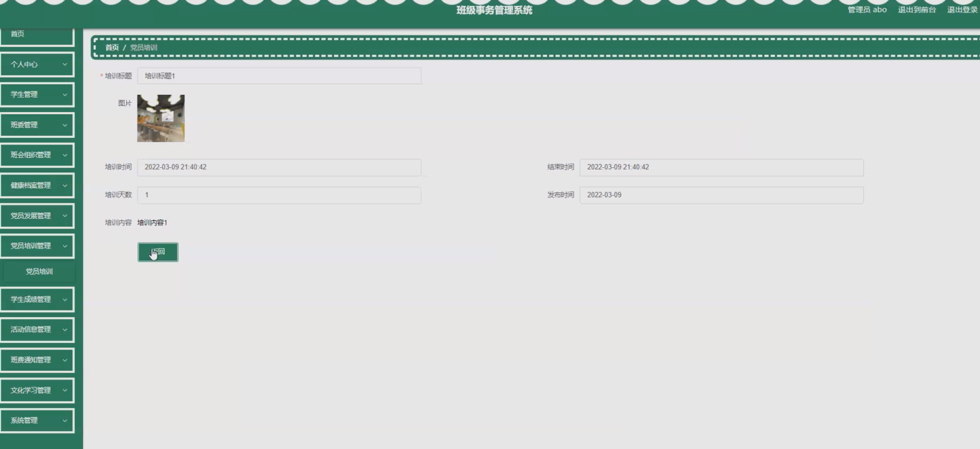This screenshot has height=449, width=980.
Task: Collapse chevron beside 党员培训管理
Action: pyautogui.click(x=65, y=246)
